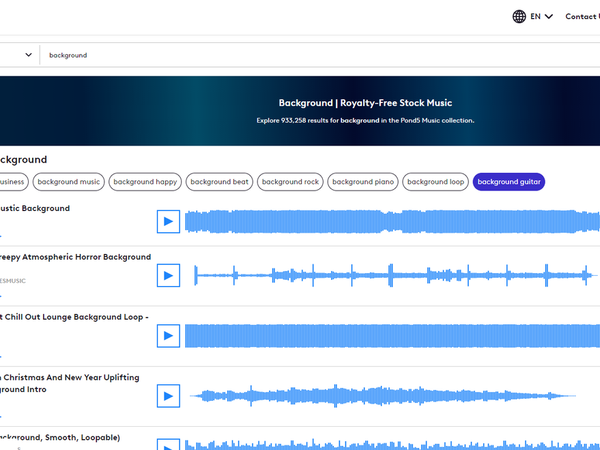The height and width of the screenshot is (450, 600).
Task: Open the 'Creepy Atmospheric Horror Background' title
Action: coord(75,257)
